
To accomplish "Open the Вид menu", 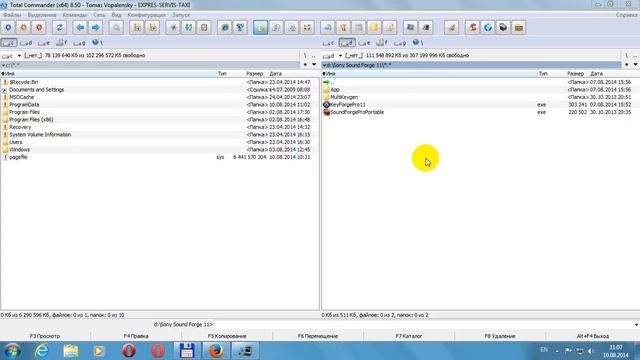I will pos(116,15).
